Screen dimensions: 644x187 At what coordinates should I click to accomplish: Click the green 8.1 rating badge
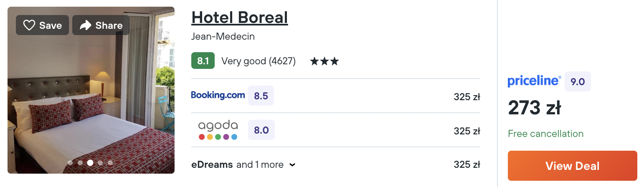(203, 61)
